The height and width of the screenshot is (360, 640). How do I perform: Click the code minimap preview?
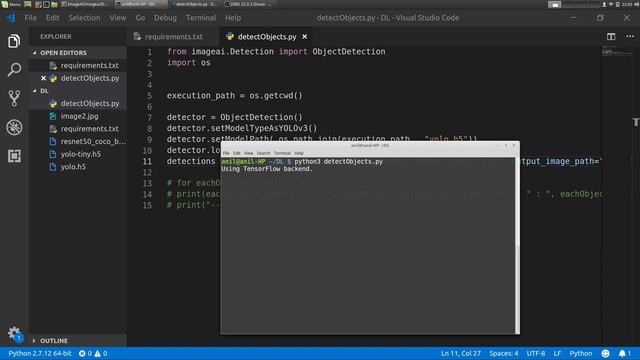coord(617,52)
